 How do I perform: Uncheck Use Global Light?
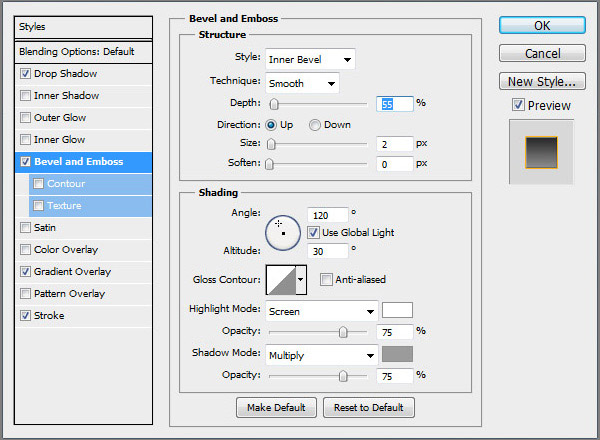pos(313,233)
